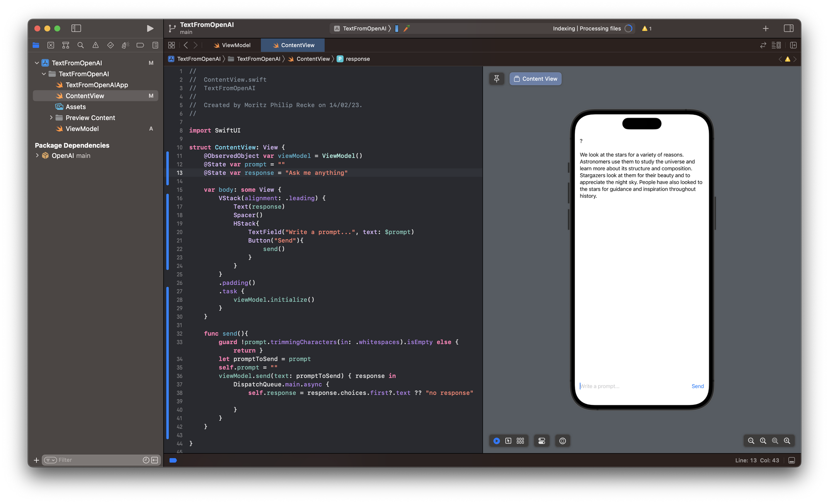Open the Issue navigator warning icon
829x504 pixels.
point(95,45)
